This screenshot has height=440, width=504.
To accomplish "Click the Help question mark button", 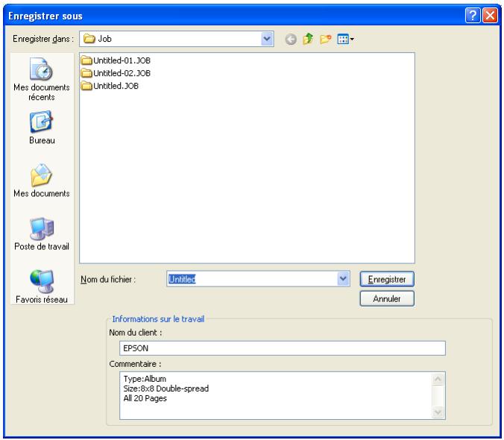I will point(473,15).
